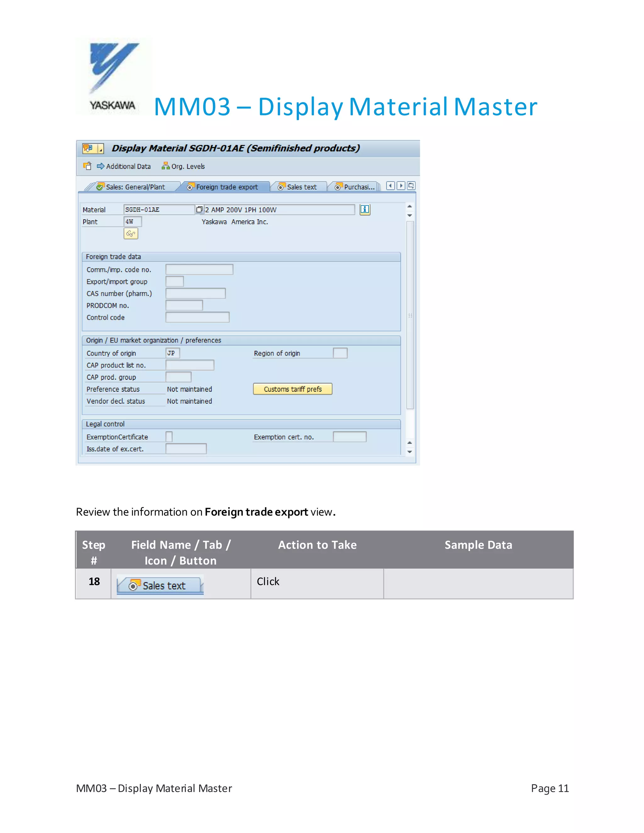Click the Origin / EU market organization header
This screenshot has height=833, width=644.
tap(241, 340)
